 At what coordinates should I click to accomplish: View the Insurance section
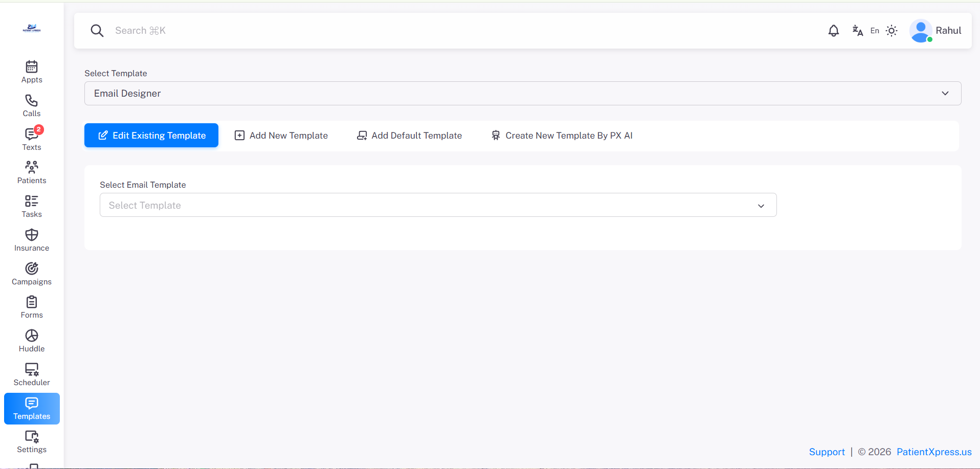[x=31, y=239]
